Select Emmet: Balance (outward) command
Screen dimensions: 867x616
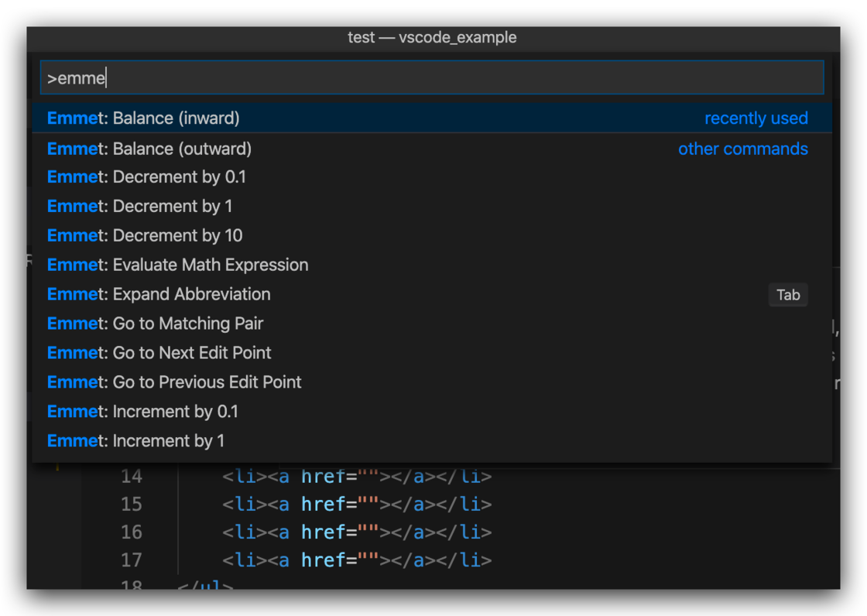(149, 149)
